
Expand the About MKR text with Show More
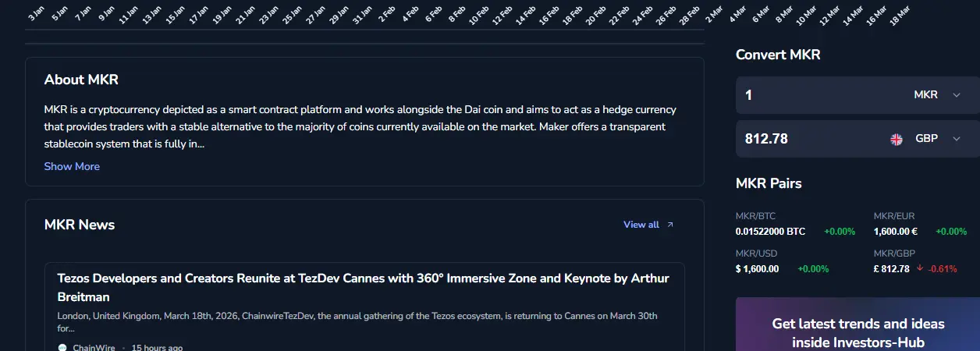coord(72,166)
